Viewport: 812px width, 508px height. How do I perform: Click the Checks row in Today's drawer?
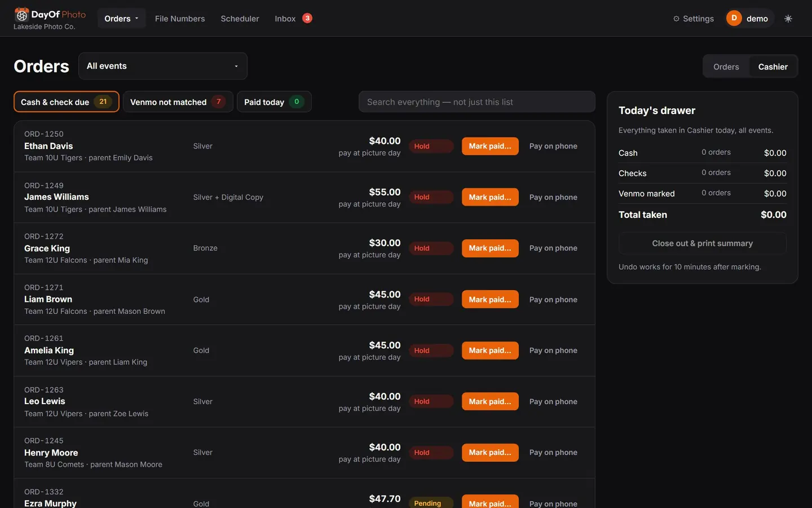pyautogui.click(x=702, y=173)
